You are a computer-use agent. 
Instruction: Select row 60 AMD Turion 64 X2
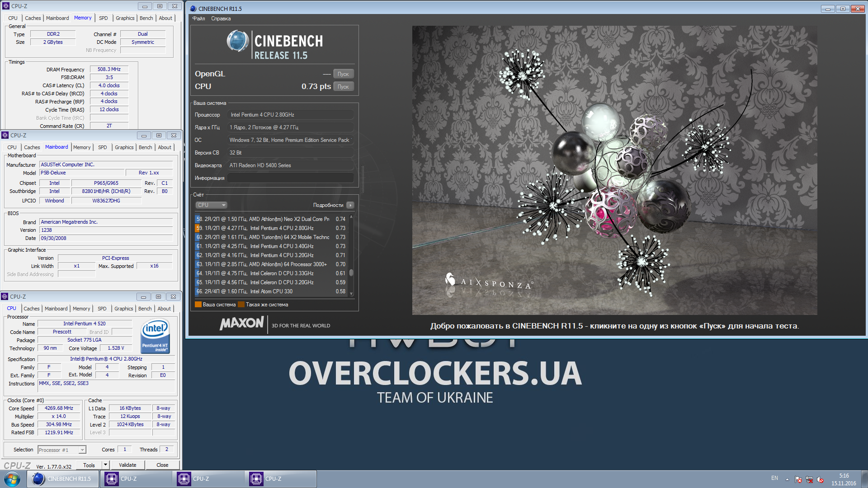pyautogui.click(x=271, y=237)
